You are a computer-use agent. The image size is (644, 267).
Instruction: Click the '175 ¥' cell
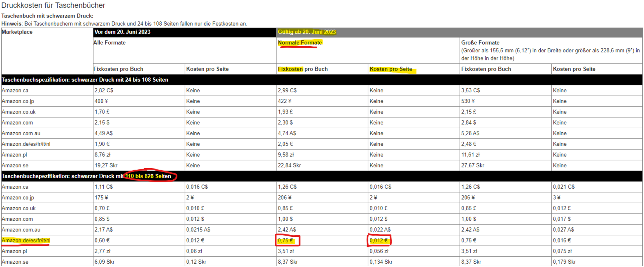[x=139, y=197]
